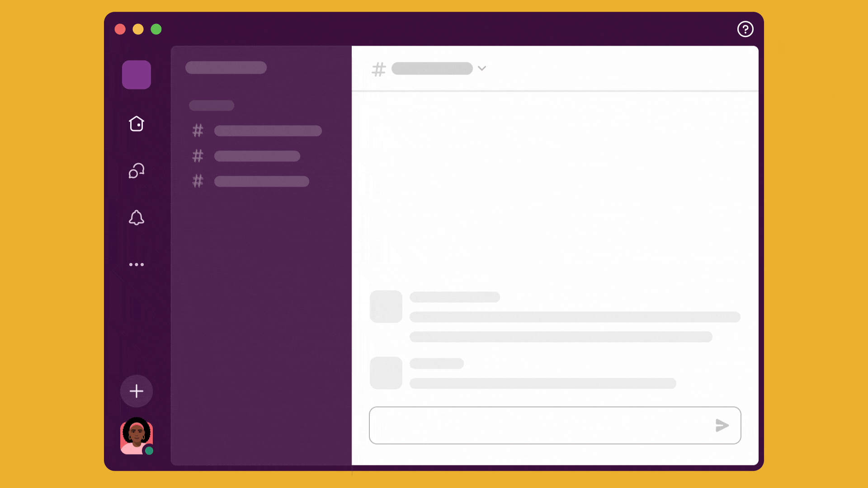Open the Messages/chat icon
This screenshot has width=868, height=488.
pyautogui.click(x=137, y=171)
